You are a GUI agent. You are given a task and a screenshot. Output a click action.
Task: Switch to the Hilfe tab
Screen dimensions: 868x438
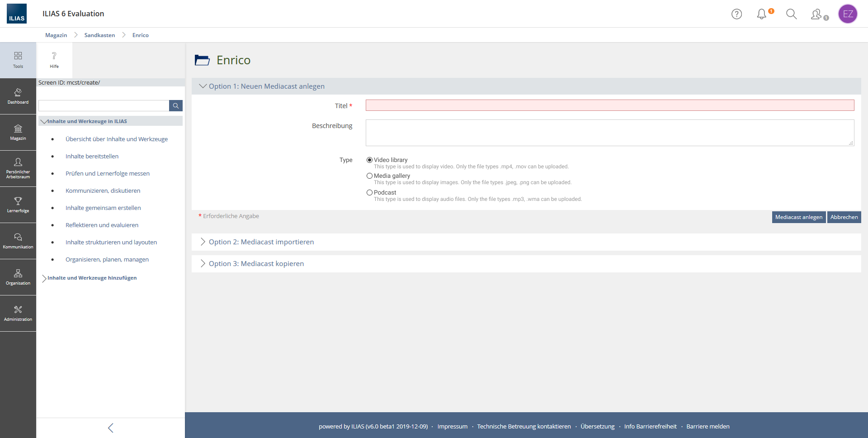tap(54, 60)
